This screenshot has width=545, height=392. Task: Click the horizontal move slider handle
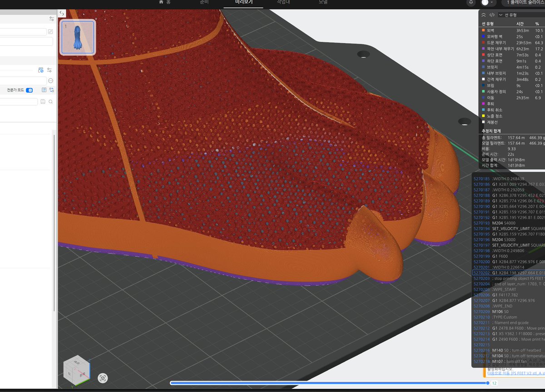[x=489, y=383]
